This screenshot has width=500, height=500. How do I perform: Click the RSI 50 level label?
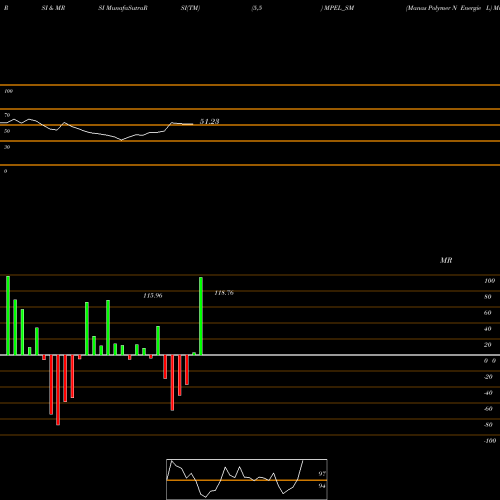(7, 131)
